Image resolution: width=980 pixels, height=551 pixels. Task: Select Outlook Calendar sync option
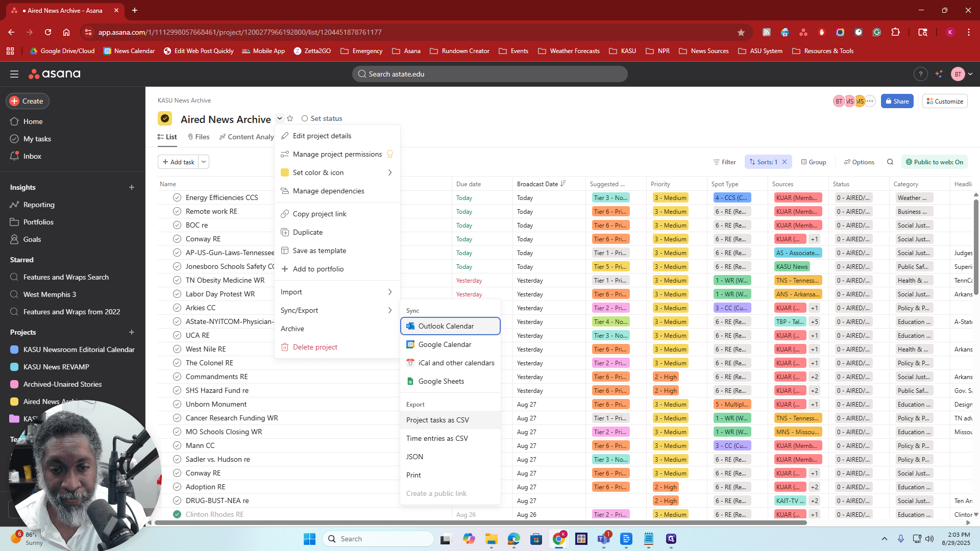[x=450, y=326]
